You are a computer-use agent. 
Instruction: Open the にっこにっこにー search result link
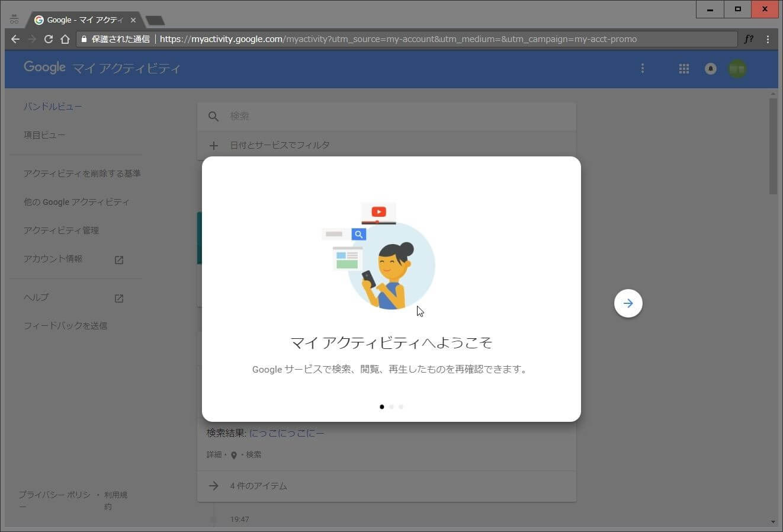pyautogui.click(x=287, y=433)
